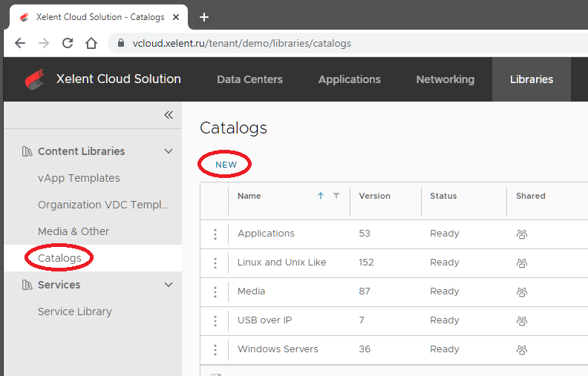Open the Media catalog name
This screenshot has height=376, width=588.
click(251, 291)
